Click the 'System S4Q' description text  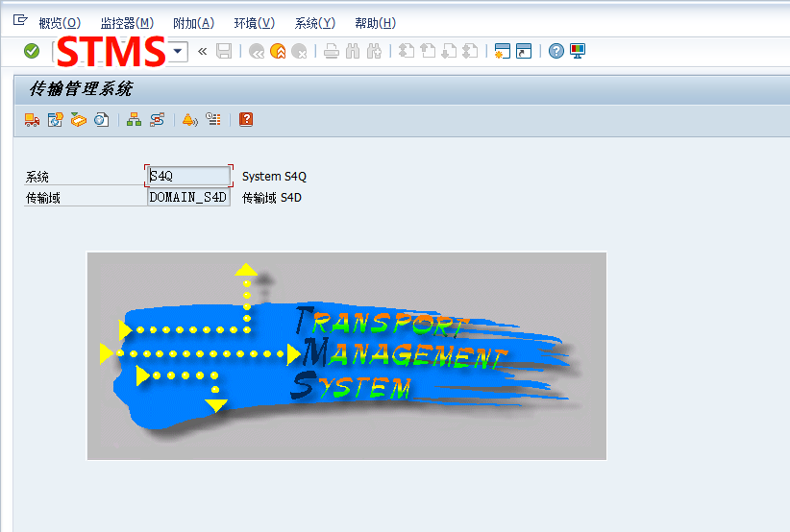(x=274, y=176)
